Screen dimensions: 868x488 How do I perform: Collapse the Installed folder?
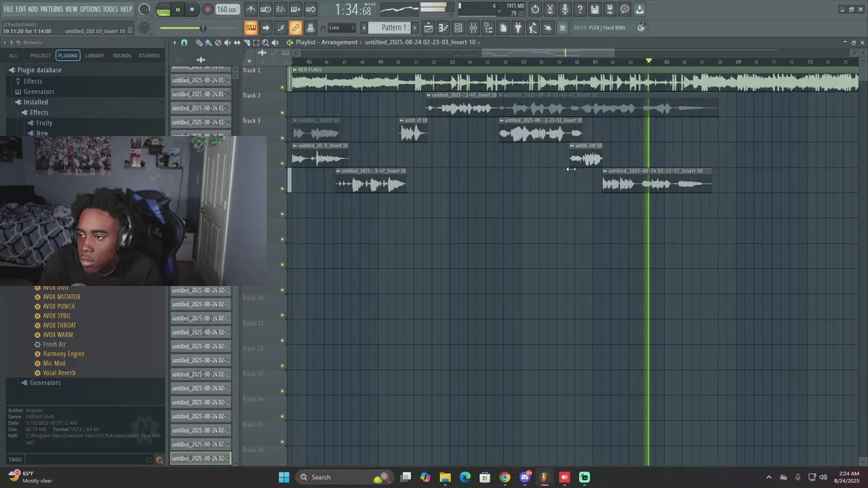(35, 102)
